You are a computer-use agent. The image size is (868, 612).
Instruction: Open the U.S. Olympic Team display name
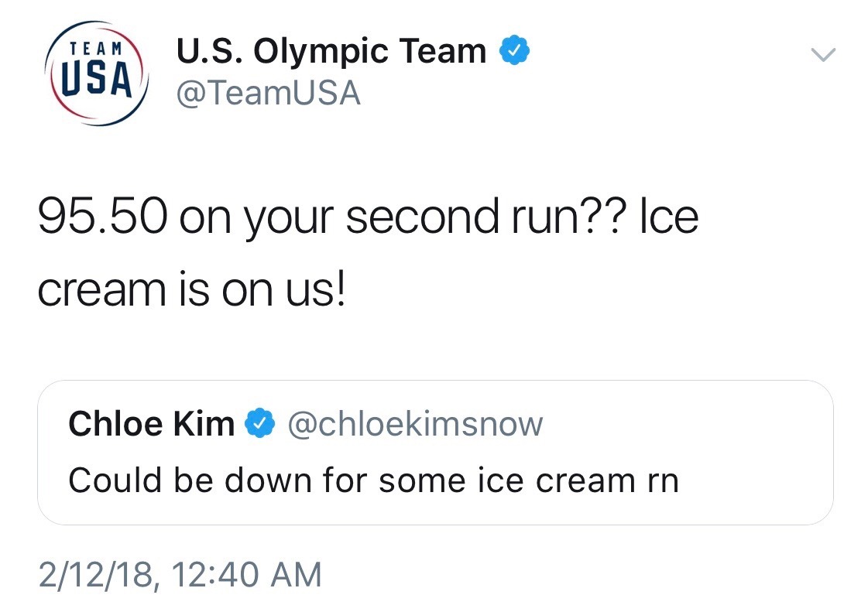click(x=331, y=52)
